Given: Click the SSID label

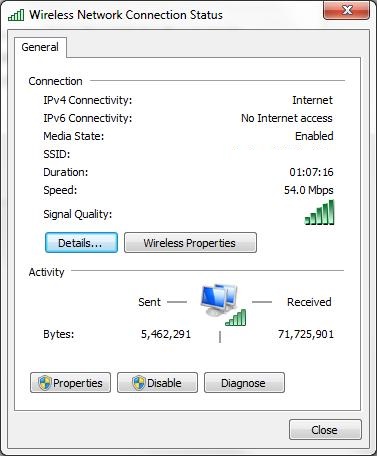Looking at the screenshot, I should (x=57, y=154).
